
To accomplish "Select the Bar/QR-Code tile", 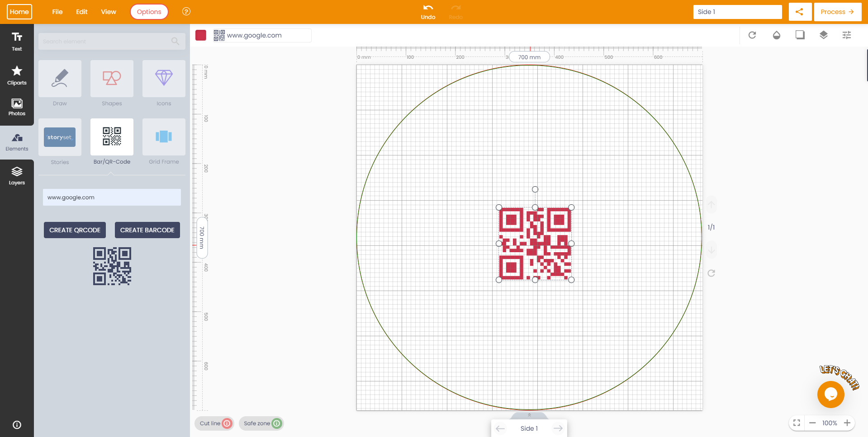I will 112,137.
